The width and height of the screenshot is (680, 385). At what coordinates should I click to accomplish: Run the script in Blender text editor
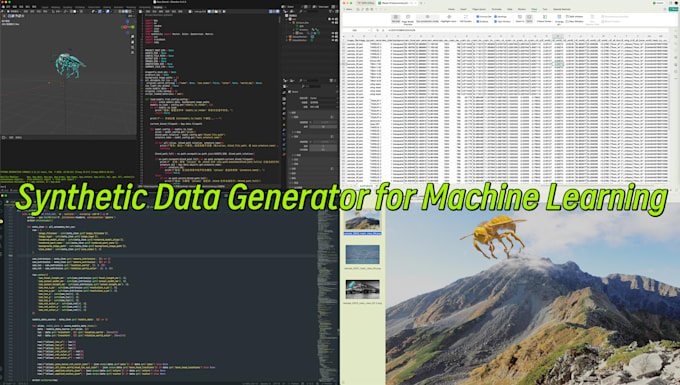pos(224,11)
